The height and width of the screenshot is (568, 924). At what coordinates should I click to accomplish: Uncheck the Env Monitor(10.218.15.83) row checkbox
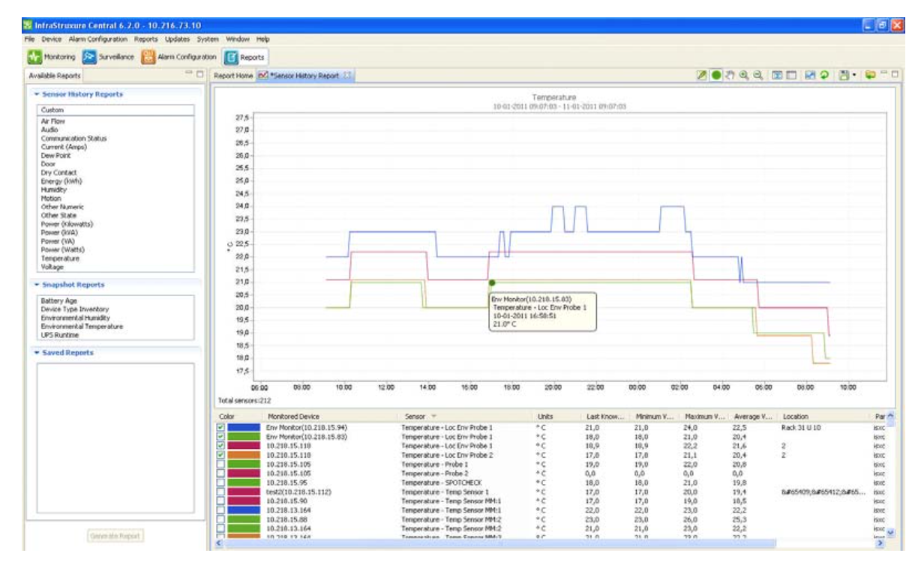click(220, 436)
